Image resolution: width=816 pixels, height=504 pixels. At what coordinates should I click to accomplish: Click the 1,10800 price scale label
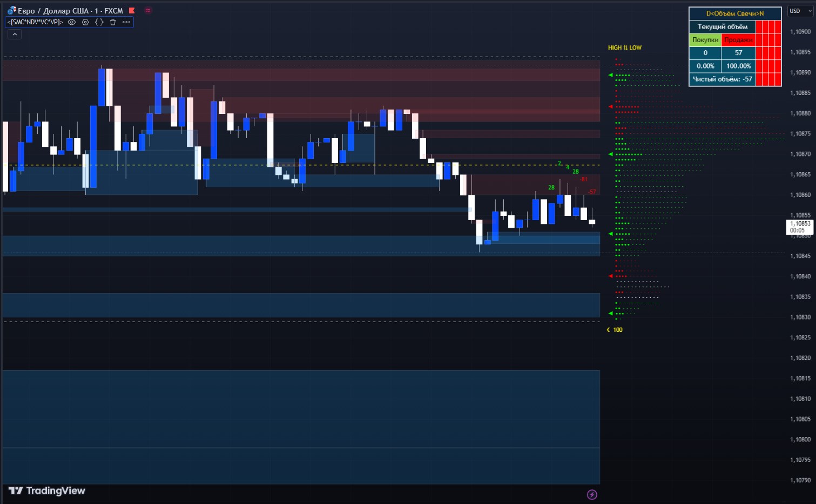pyautogui.click(x=800, y=440)
